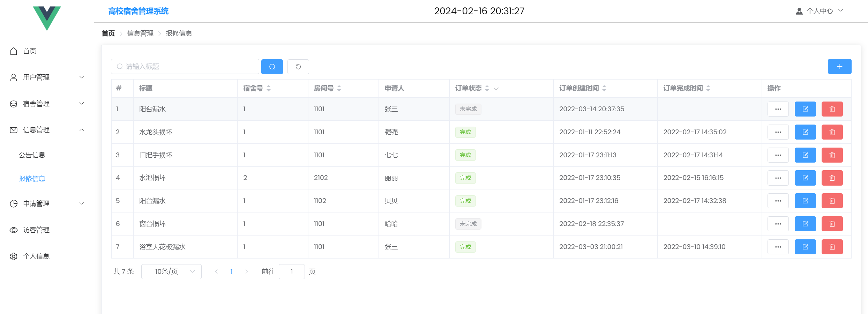Delete the 窗台损坏 record

(832, 224)
